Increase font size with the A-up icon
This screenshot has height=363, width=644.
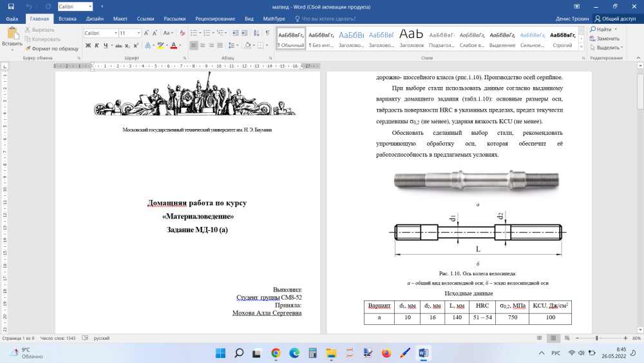147,32
